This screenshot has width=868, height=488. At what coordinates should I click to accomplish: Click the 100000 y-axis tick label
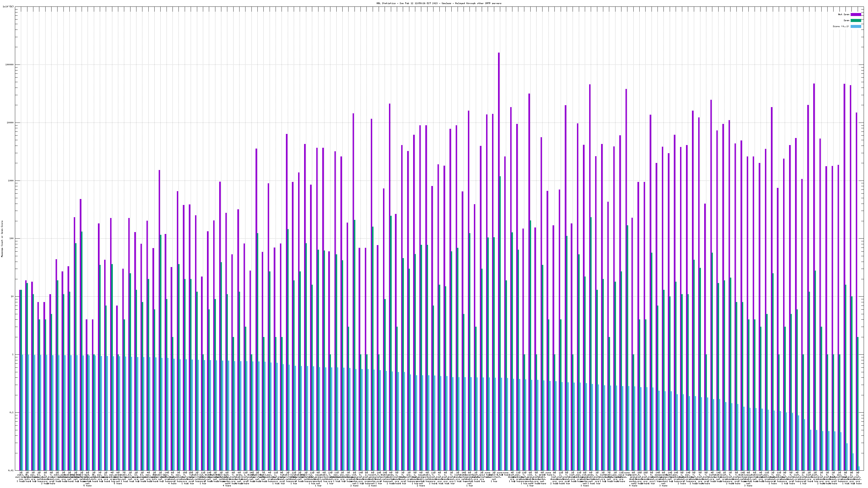[10, 65]
